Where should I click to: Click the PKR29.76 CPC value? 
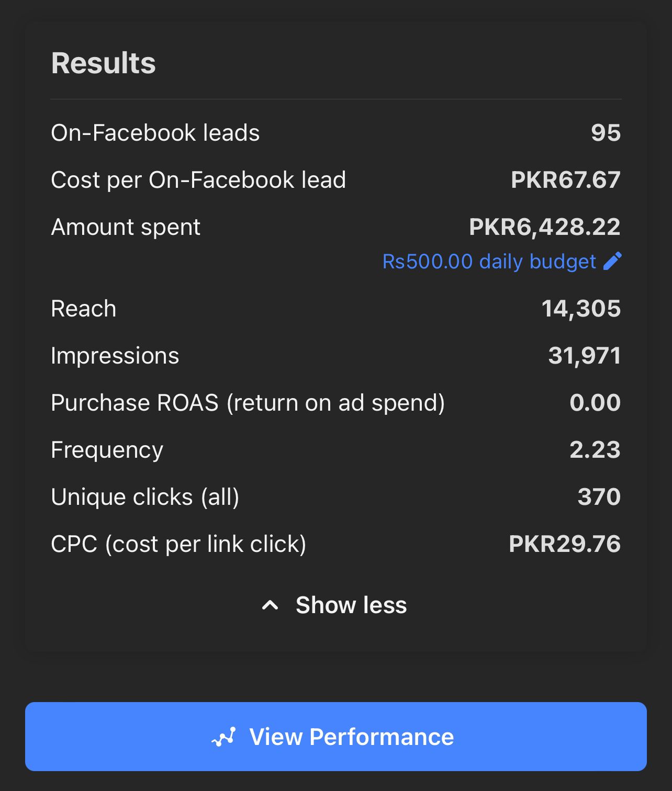[564, 544]
